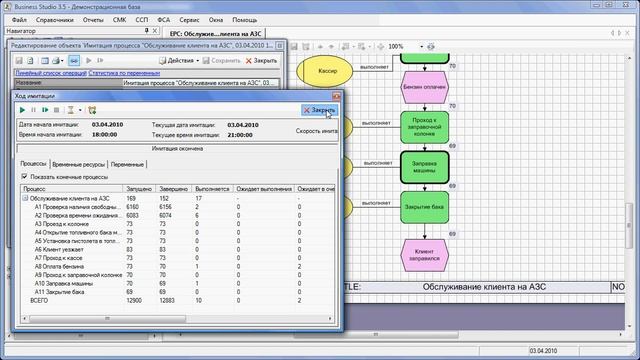
Task: Open the Отчеты menu
Action: 93,20
